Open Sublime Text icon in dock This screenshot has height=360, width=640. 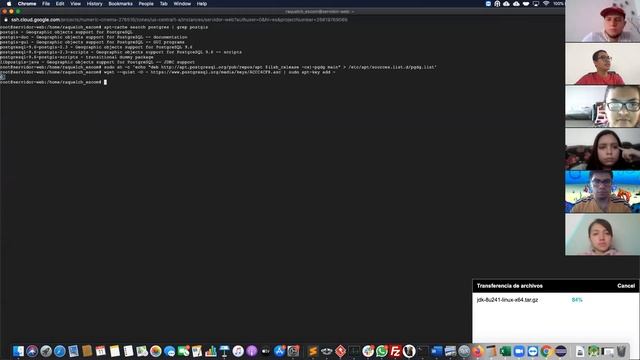313,351
